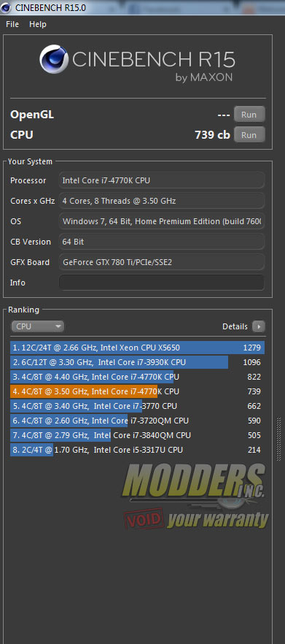Open the Help menu

pyautogui.click(x=38, y=25)
